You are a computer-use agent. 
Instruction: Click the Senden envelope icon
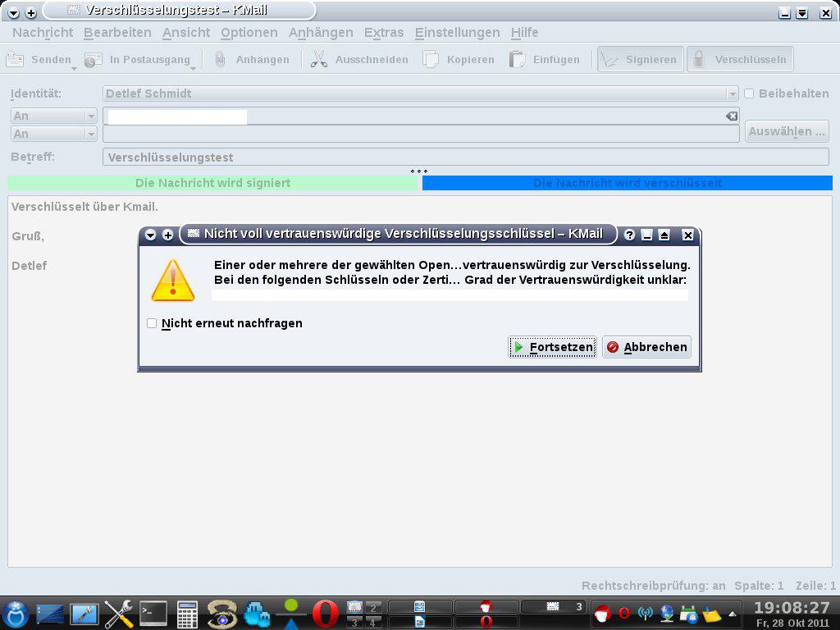pyautogui.click(x=15, y=59)
